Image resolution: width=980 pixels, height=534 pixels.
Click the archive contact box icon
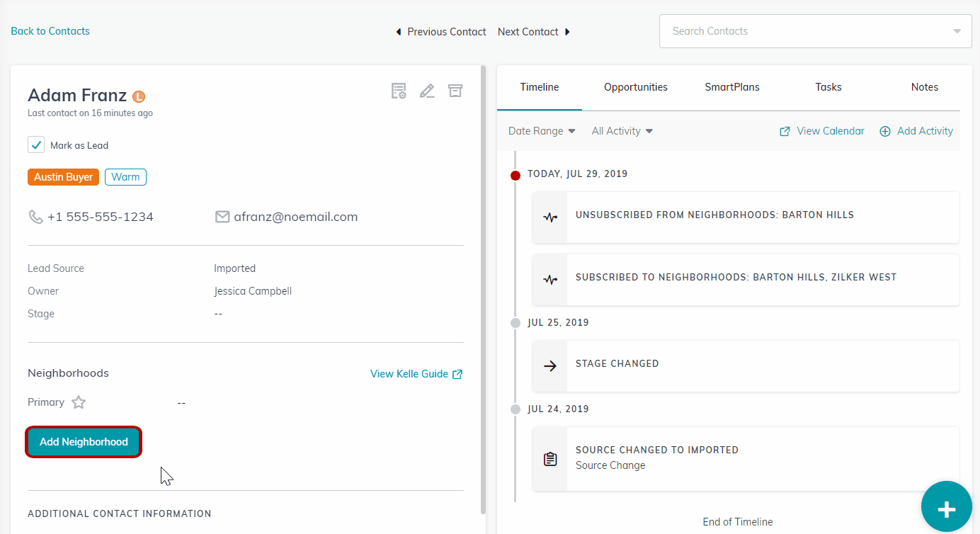(455, 91)
